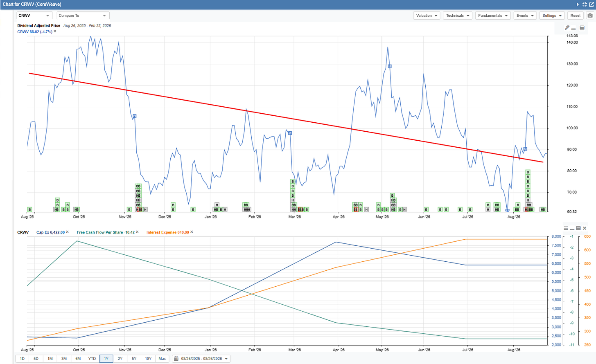This screenshot has height=364, width=596.
Task: Maximize the lower fundamentals panel
Action: 578,228
